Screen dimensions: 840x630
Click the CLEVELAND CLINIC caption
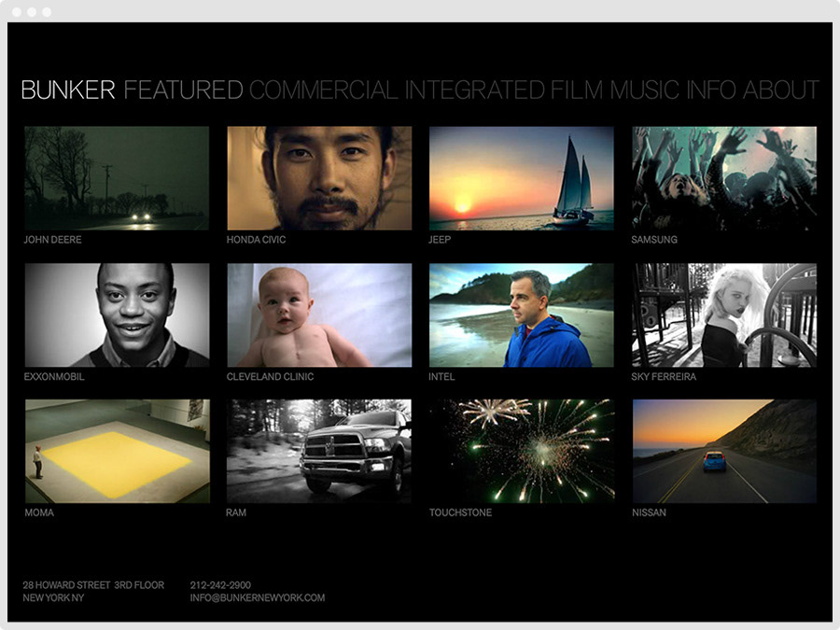(270, 377)
